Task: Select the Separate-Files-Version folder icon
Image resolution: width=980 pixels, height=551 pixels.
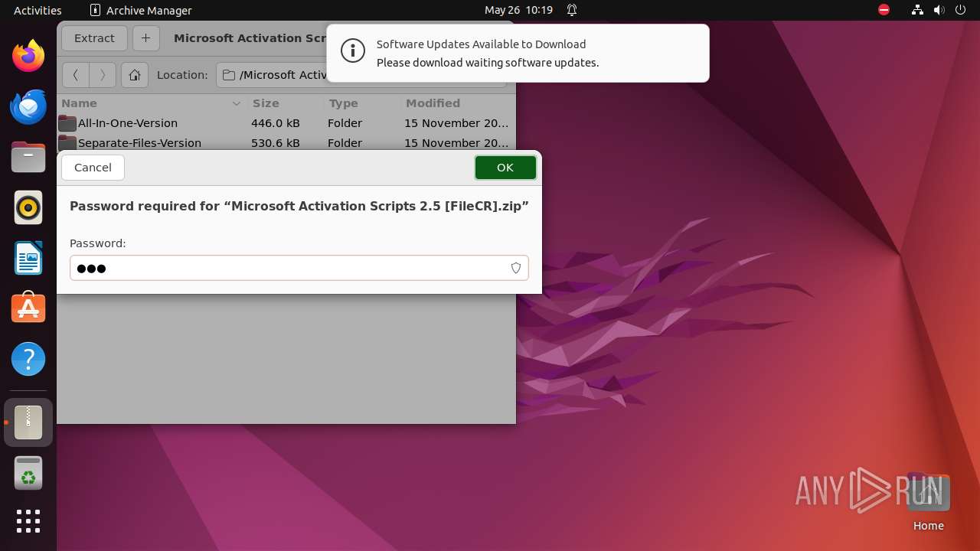Action: point(67,143)
